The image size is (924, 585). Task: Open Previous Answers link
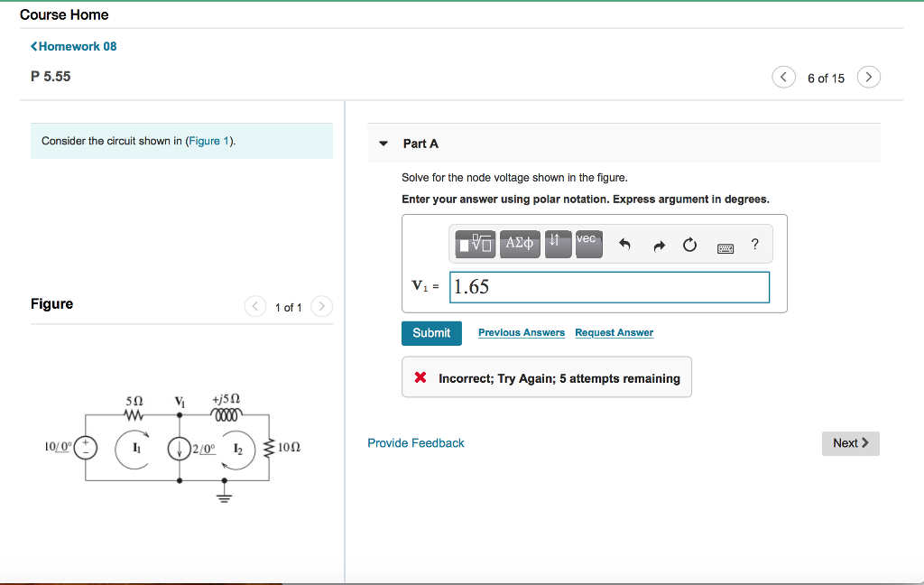pos(522,332)
